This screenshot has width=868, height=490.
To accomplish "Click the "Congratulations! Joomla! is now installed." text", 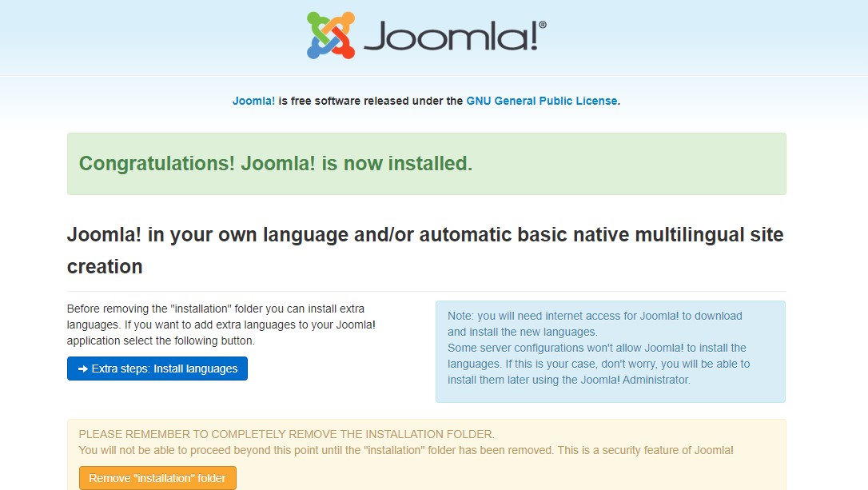I will point(275,163).
